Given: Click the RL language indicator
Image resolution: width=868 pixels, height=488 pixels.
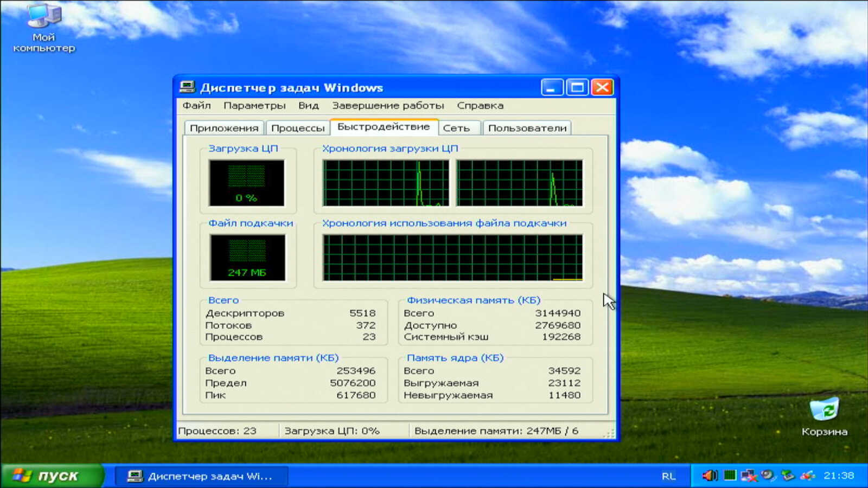Looking at the screenshot, I should tap(668, 476).
